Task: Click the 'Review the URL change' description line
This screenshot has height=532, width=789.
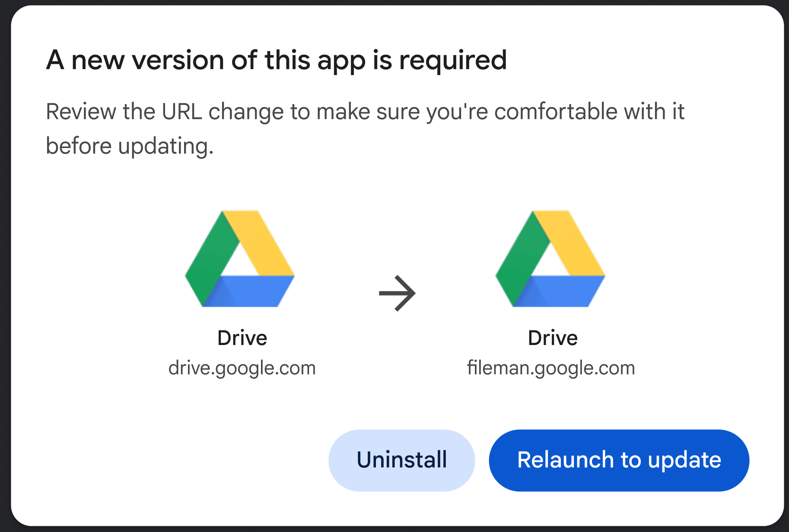Action: point(365,112)
